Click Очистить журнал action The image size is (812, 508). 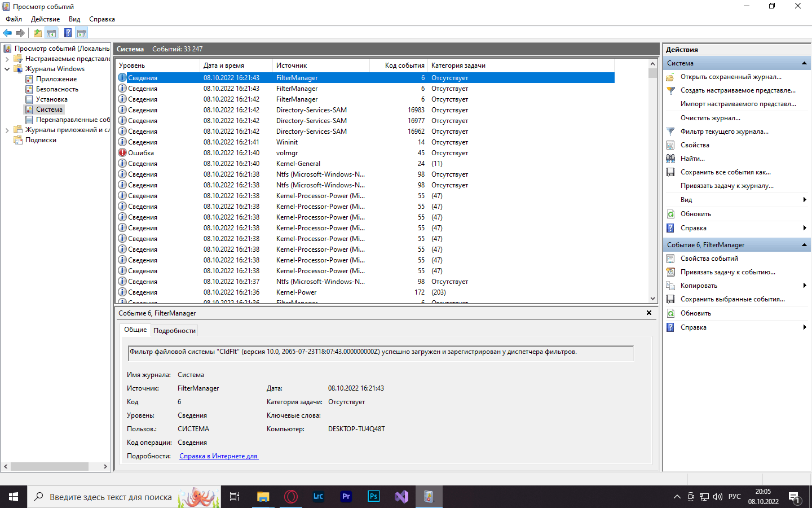tap(710, 118)
